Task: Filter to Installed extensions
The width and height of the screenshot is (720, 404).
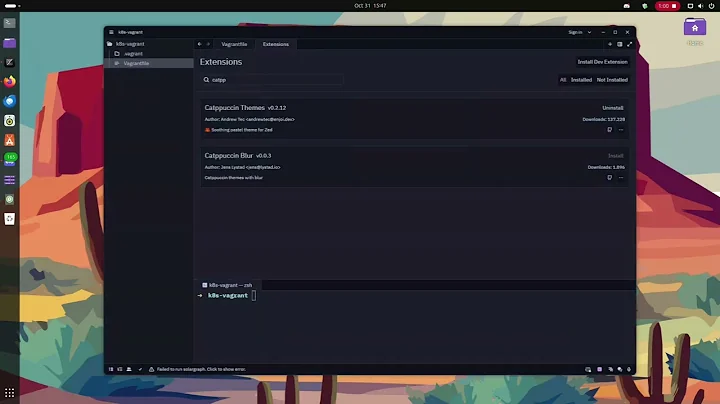Action: (581, 80)
